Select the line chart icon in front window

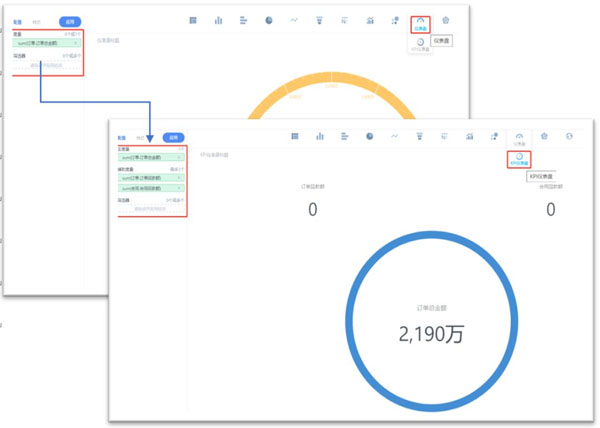395,136
